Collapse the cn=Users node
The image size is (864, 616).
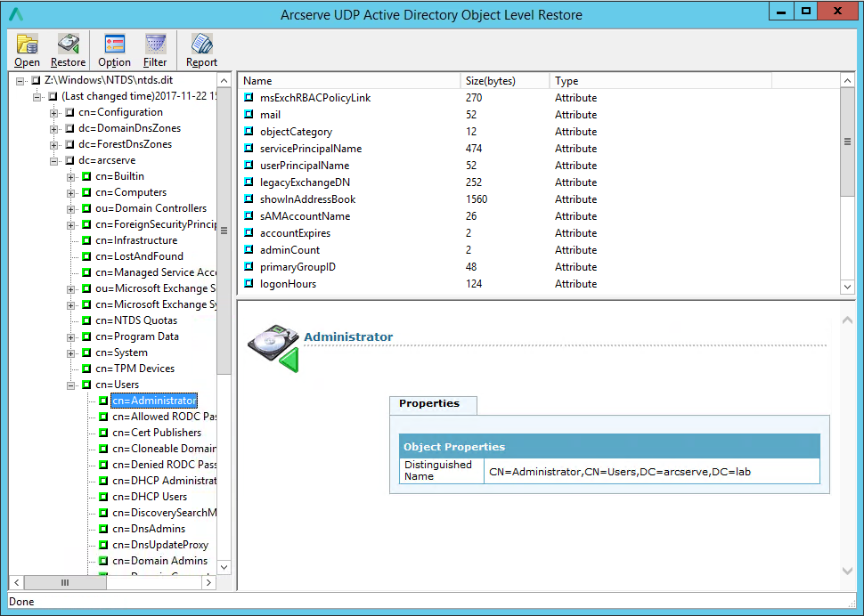[x=71, y=385]
